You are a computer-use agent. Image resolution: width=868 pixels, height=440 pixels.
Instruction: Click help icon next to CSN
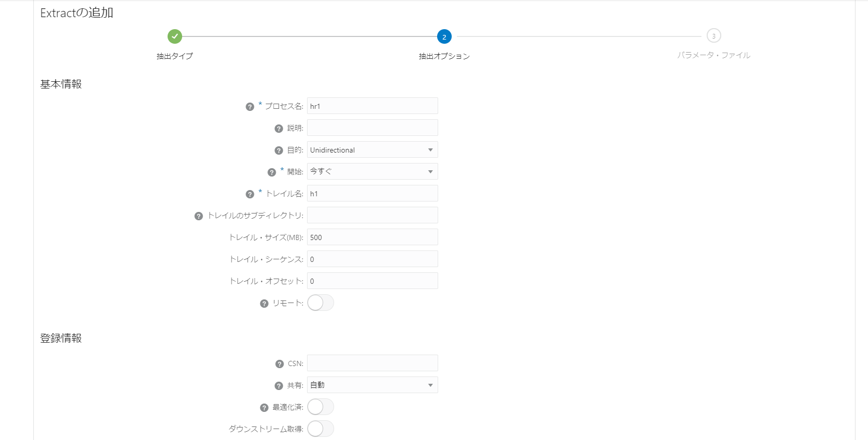pos(279,364)
